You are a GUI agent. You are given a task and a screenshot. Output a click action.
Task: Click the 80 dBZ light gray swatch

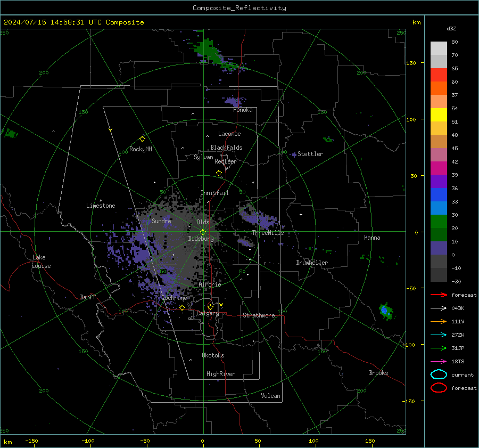pyautogui.click(x=439, y=48)
